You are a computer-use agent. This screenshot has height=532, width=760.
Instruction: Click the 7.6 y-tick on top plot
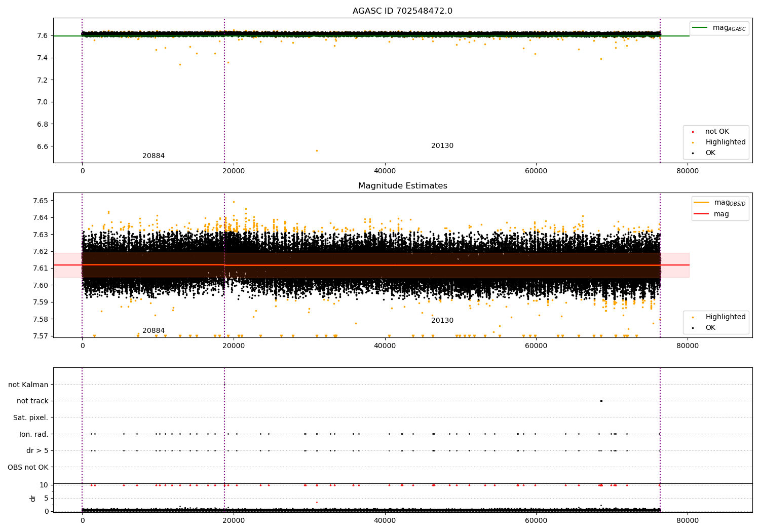42,36
